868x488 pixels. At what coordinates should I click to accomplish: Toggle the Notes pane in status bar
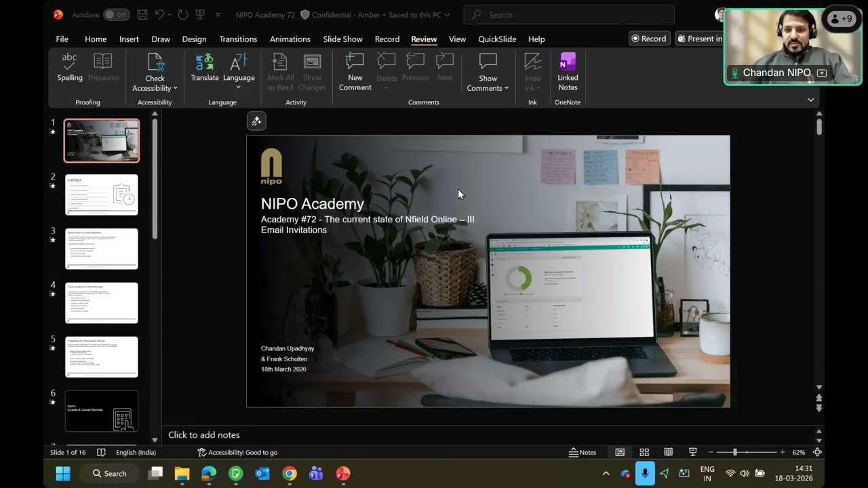click(583, 452)
